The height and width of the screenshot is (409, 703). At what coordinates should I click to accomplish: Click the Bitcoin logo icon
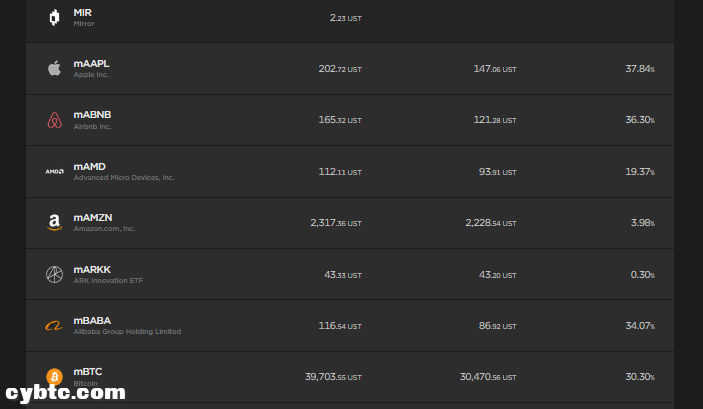(x=54, y=377)
